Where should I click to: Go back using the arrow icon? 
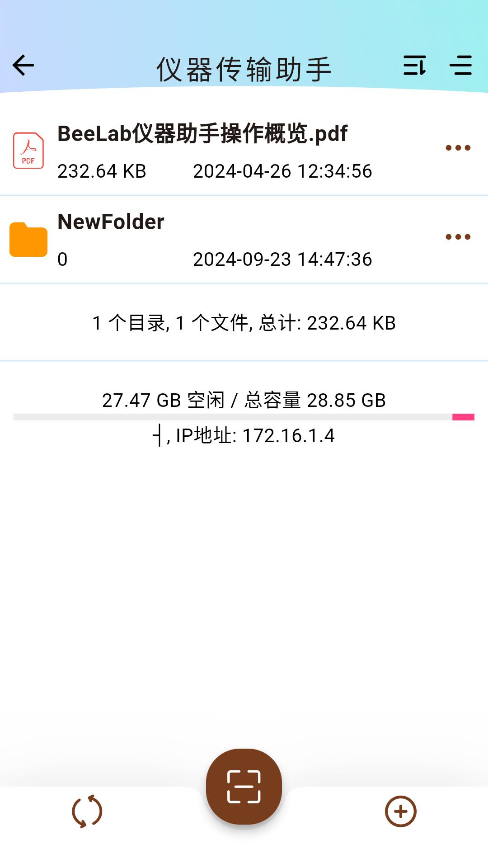pyautogui.click(x=23, y=66)
